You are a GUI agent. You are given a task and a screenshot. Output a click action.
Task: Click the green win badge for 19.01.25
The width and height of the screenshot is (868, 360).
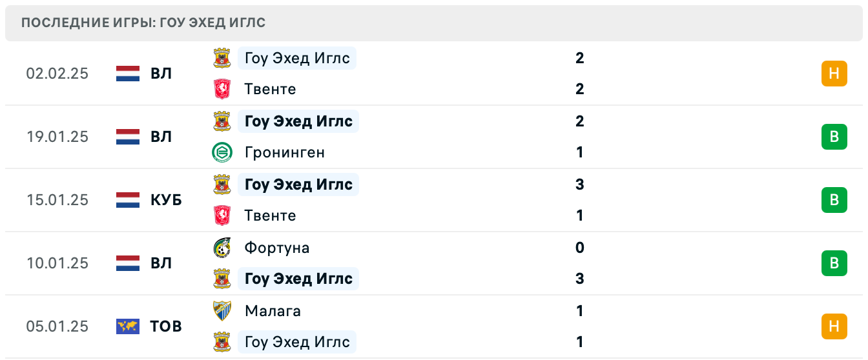coord(834,137)
